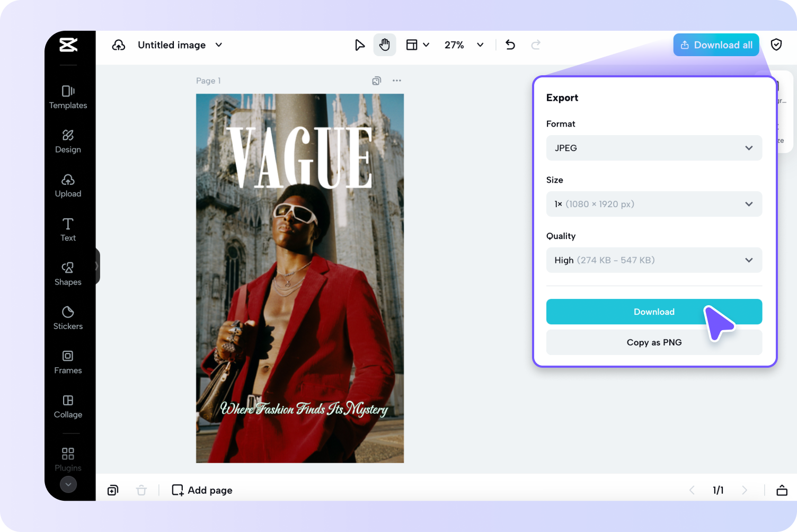Delete the current page with trash icon
The height and width of the screenshot is (532, 797).
[x=141, y=490]
